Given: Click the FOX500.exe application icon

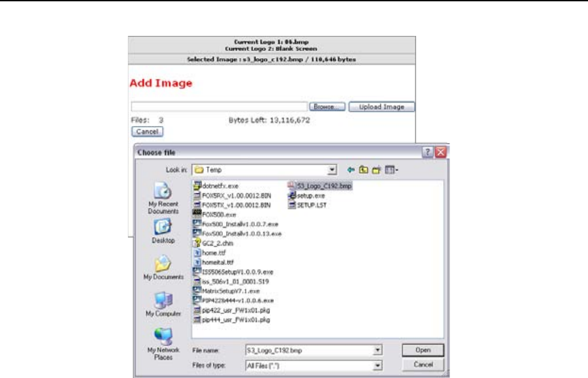Looking at the screenshot, I should click(x=197, y=214).
